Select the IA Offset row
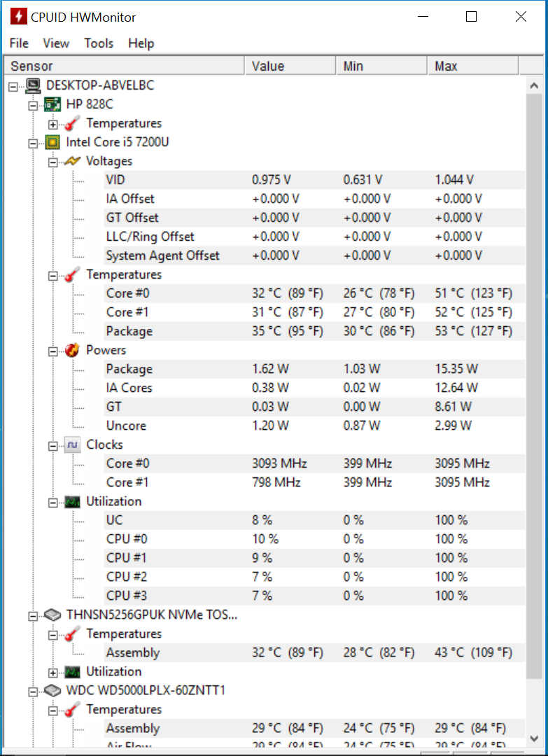The height and width of the screenshot is (756, 548). tap(315, 199)
